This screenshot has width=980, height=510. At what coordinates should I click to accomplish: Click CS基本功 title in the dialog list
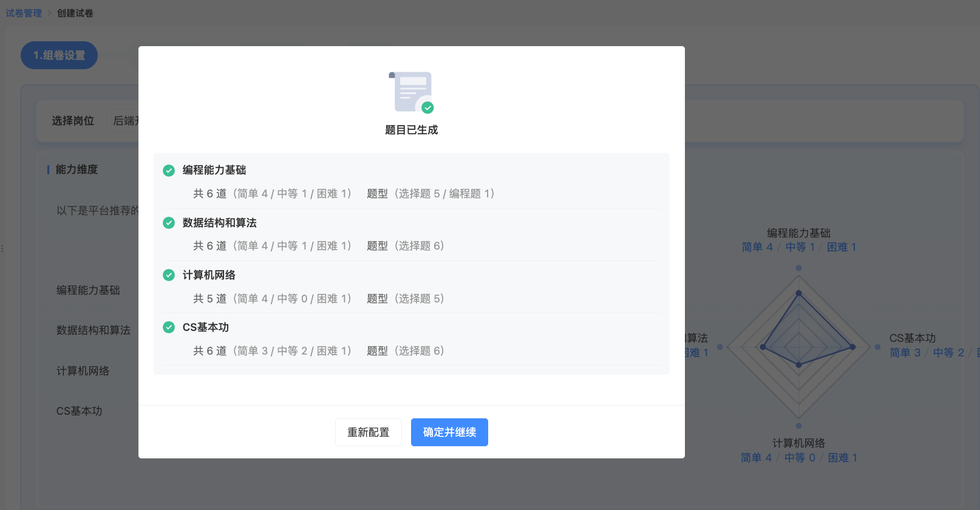(206, 327)
